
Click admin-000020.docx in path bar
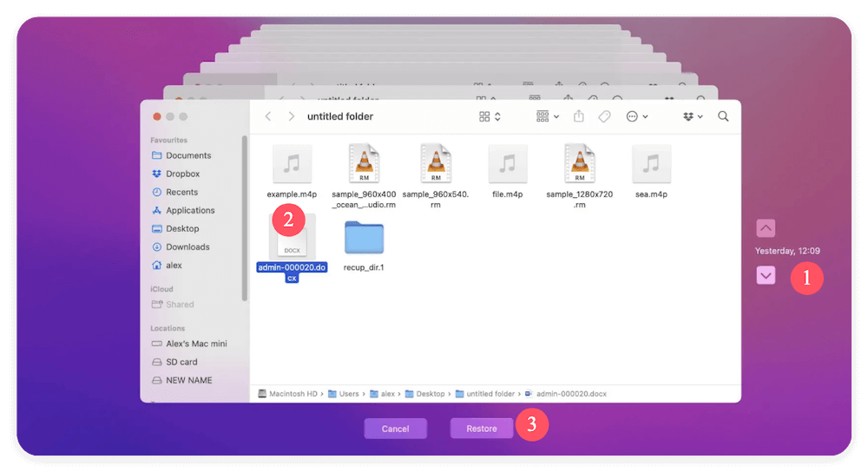[x=566, y=394]
